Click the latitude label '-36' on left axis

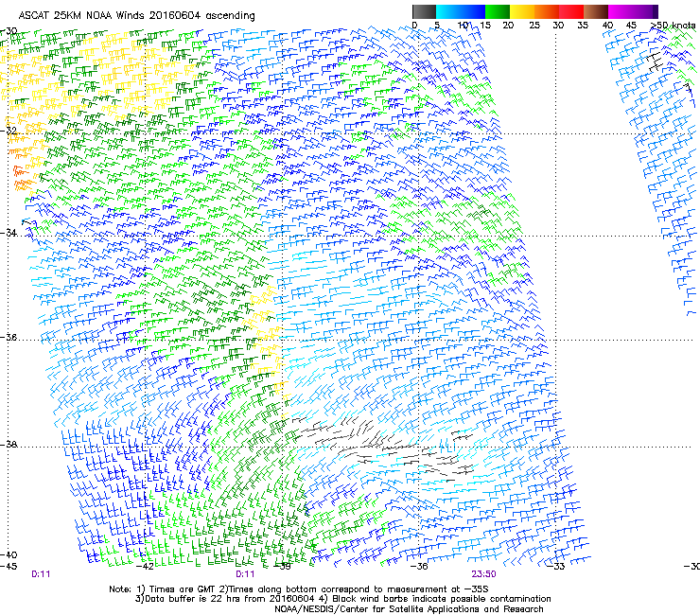(x=9, y=337)
